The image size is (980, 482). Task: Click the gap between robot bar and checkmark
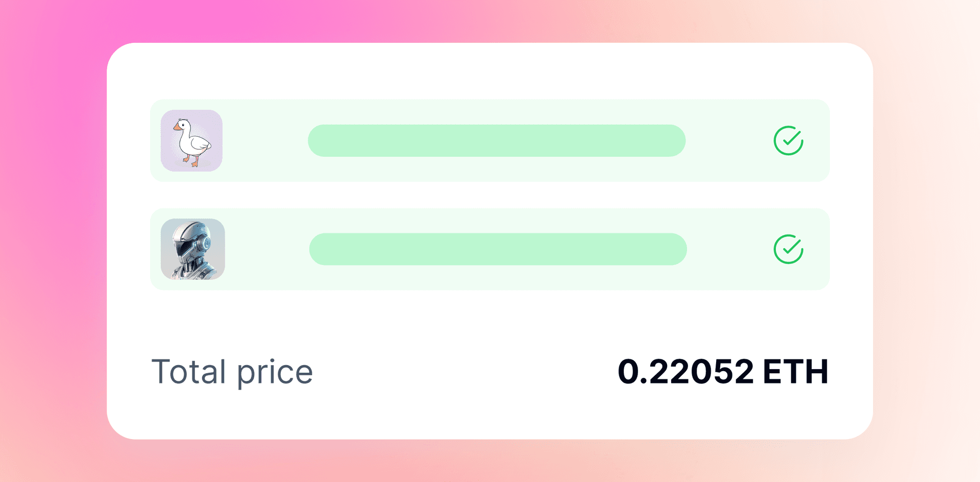[x=730, y=249]
